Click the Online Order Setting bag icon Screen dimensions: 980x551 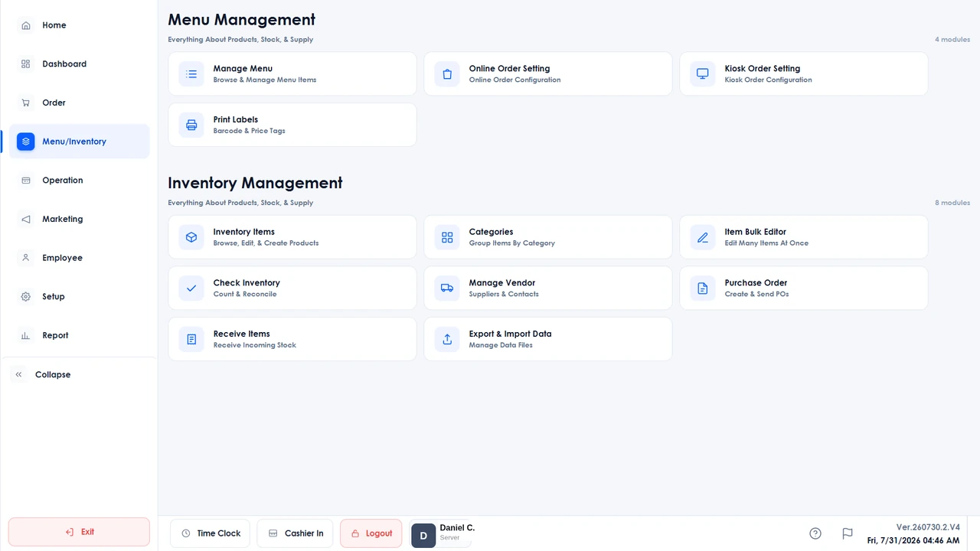pos(447,74)
